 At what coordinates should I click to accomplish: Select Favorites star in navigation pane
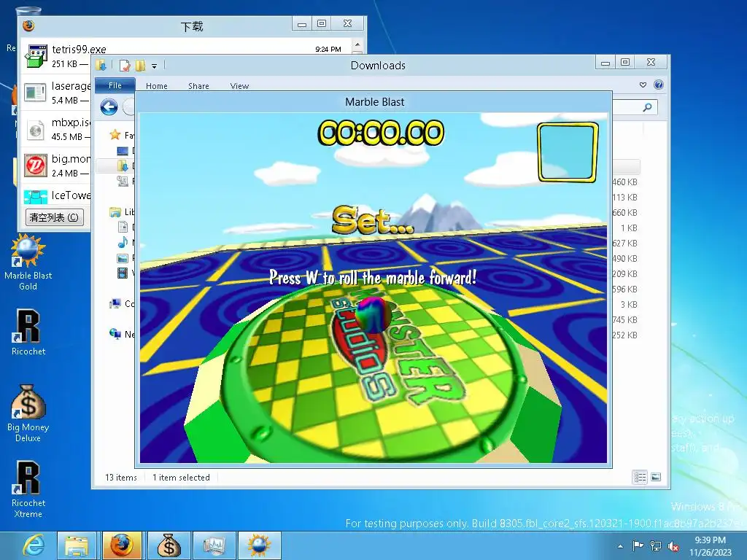click(x=115, y=135)
